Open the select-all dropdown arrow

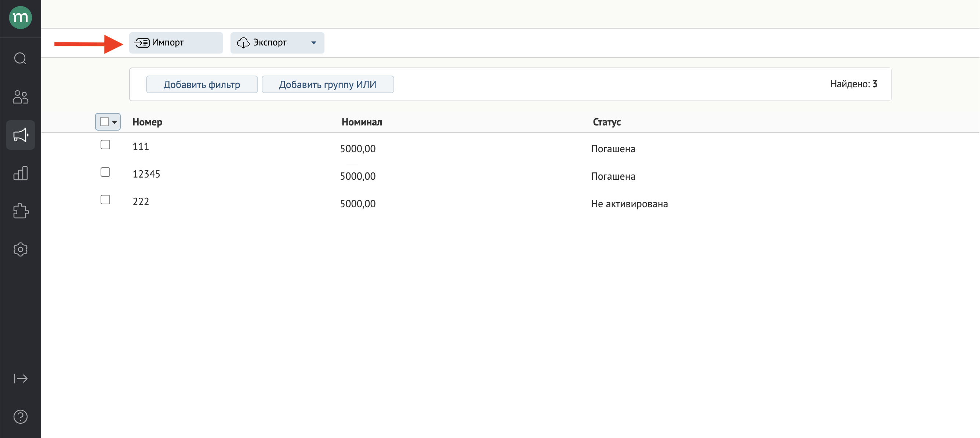115,122
